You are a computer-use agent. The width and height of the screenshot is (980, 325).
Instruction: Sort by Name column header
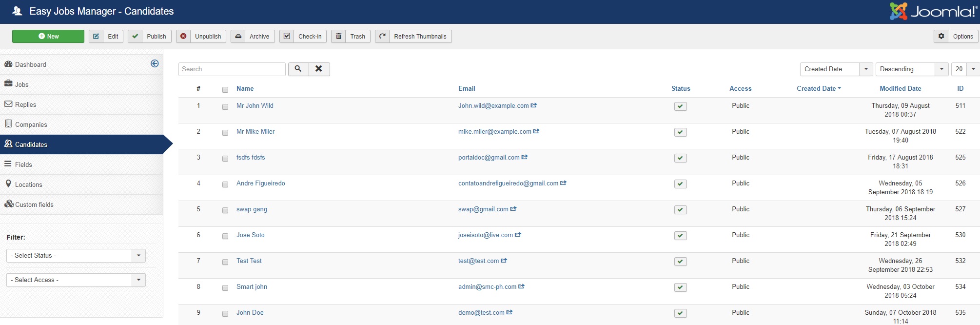click(x=245, y=88)
